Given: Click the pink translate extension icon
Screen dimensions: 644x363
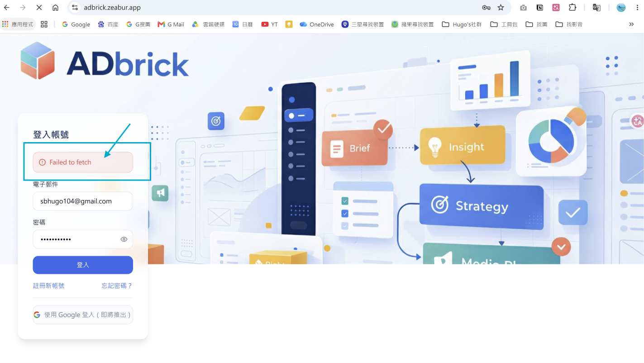Looking at the screenshot, I should coord(556,8).
